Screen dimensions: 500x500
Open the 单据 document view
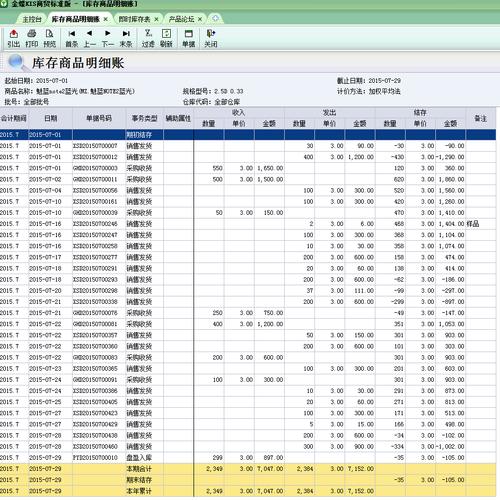(188, 38)
